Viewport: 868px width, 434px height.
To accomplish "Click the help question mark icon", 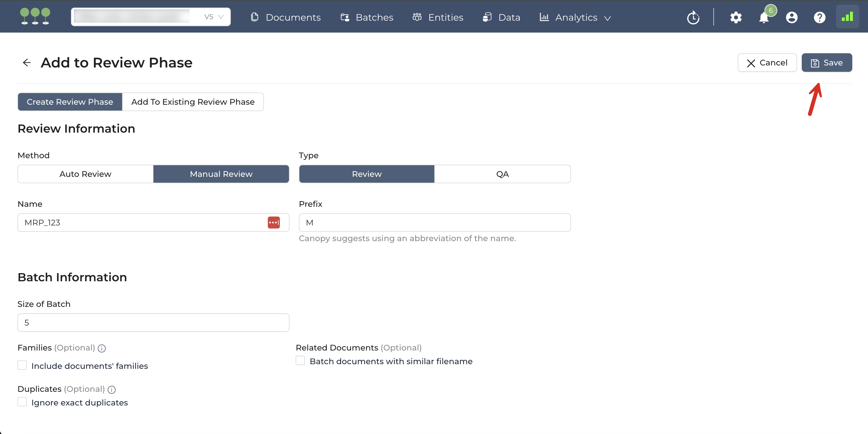I will coord(819,17).
